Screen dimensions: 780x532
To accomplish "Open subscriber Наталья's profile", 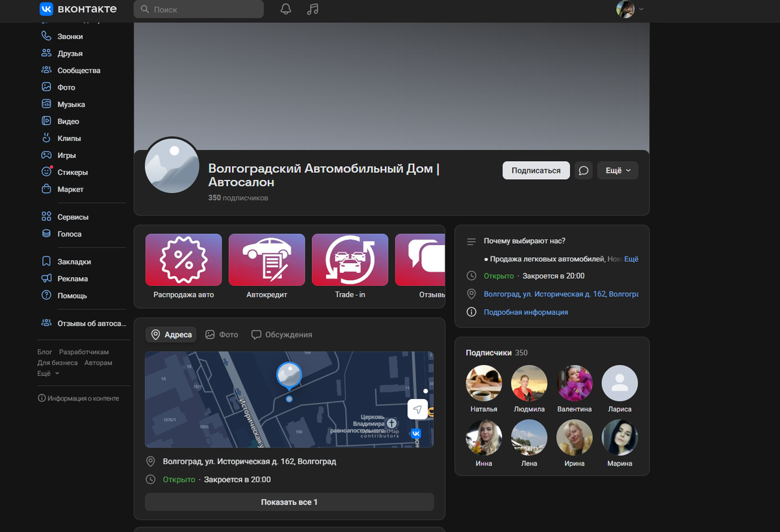I will pos(484,388).
